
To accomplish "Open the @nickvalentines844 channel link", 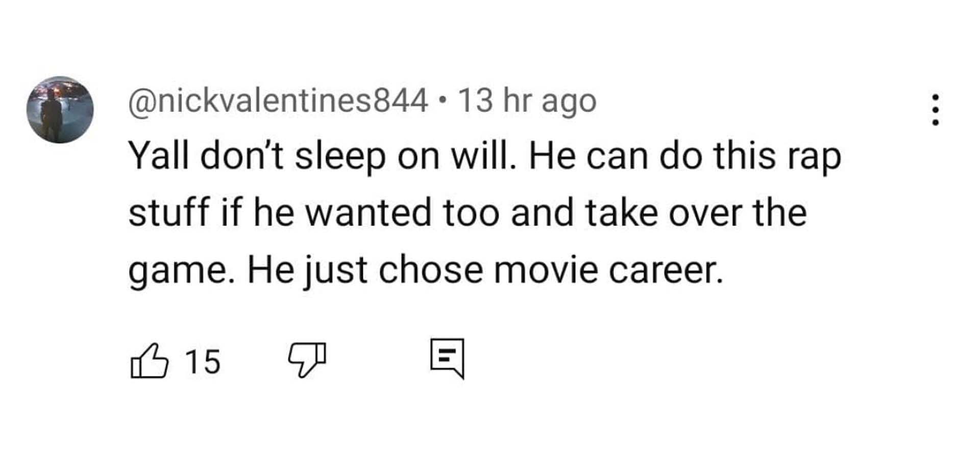I will [278, 100].
